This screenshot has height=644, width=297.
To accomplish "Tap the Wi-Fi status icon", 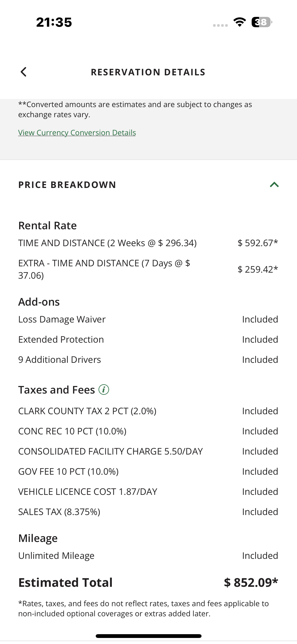I will tap(240, 22).
